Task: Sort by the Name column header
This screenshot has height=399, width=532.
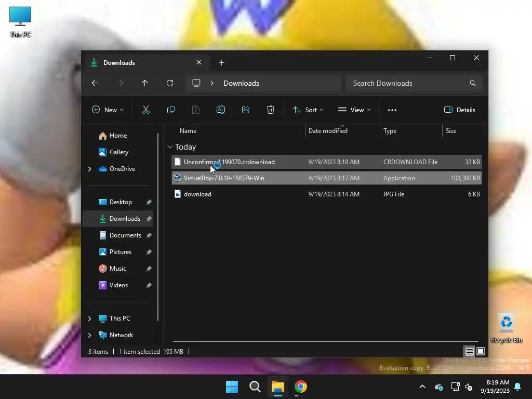Action: (188, 130)
